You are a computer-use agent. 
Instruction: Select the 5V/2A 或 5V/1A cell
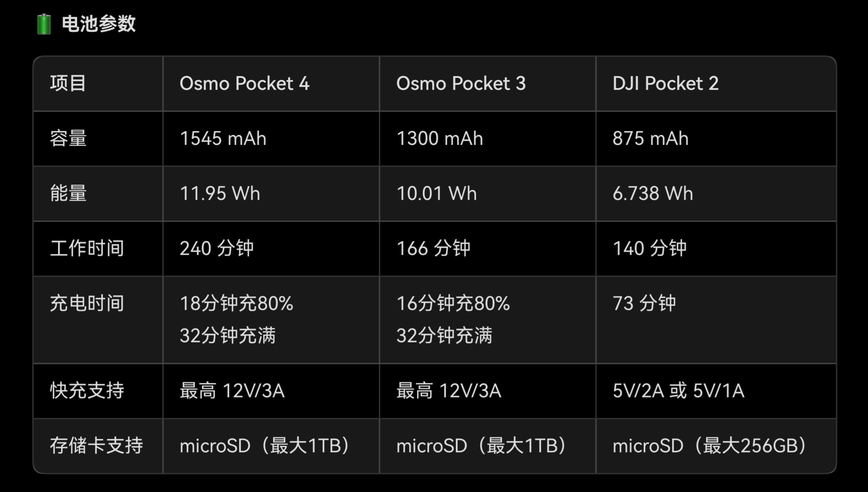tap(678, 391)
